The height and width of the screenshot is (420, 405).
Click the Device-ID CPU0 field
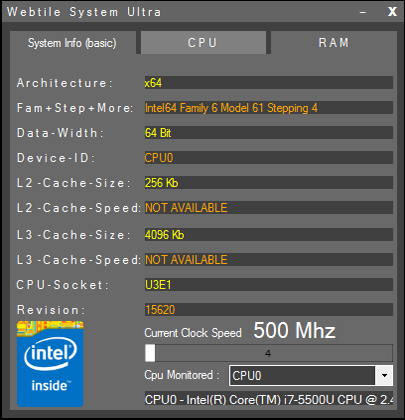point(269,158)
